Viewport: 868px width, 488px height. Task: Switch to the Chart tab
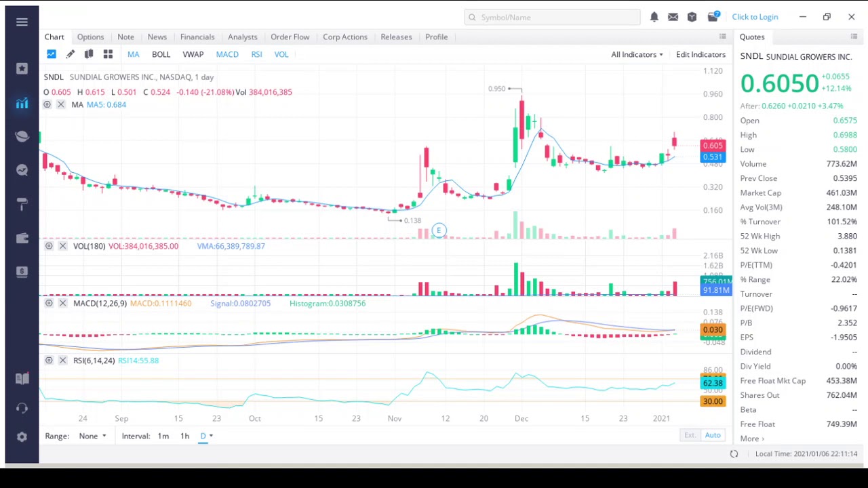[x=54, y=37]
